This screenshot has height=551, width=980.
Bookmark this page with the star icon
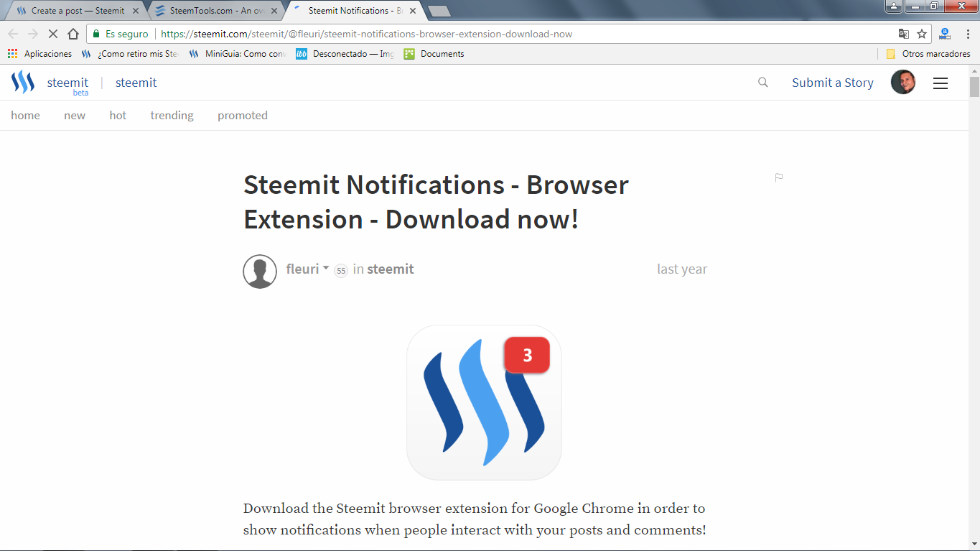click(922, 34)
